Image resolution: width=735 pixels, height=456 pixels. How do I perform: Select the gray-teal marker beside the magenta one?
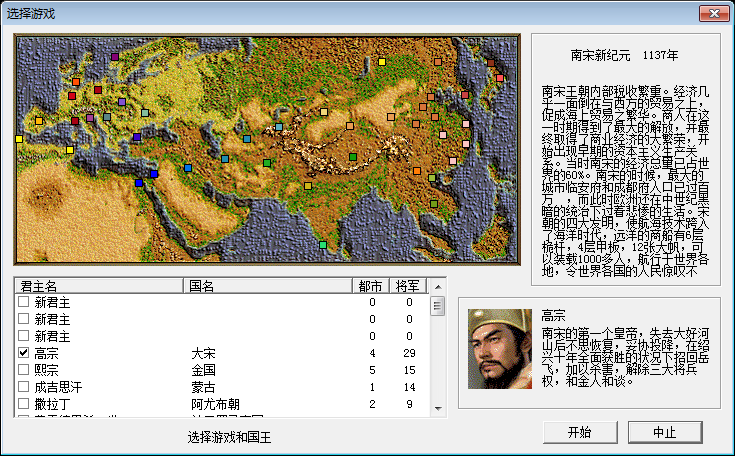[107, 117]
